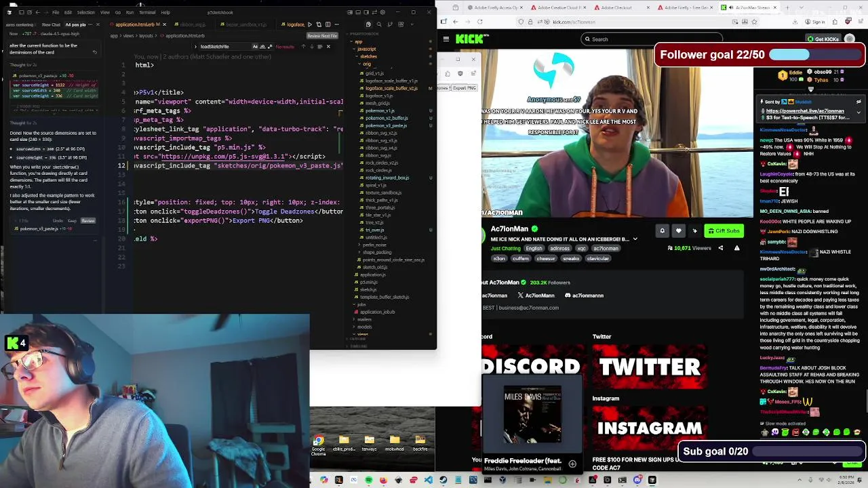Open the Discord link labeled ac7ionmannn
Viewport: 868px width, 488px height.
point(584,296)
